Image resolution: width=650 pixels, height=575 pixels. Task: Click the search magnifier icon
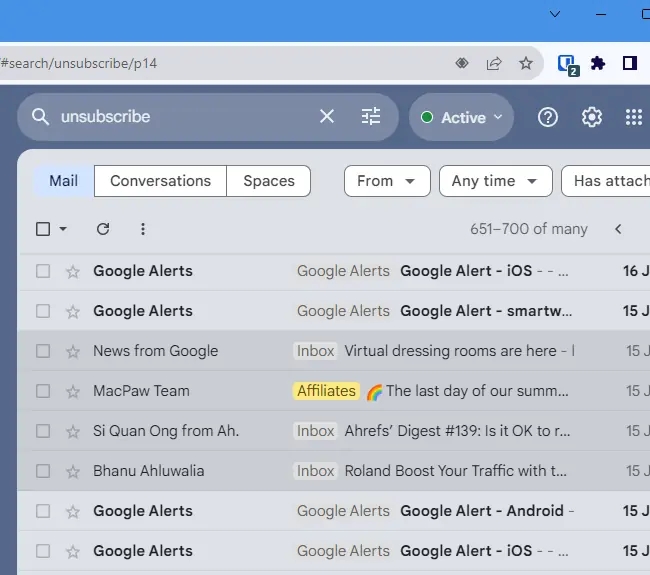click(40, 116)
